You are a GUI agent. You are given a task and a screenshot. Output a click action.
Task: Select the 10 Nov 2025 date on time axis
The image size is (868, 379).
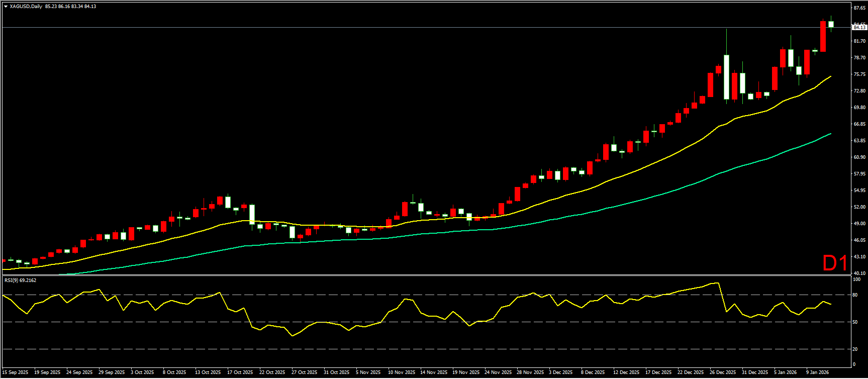(402, 372)
